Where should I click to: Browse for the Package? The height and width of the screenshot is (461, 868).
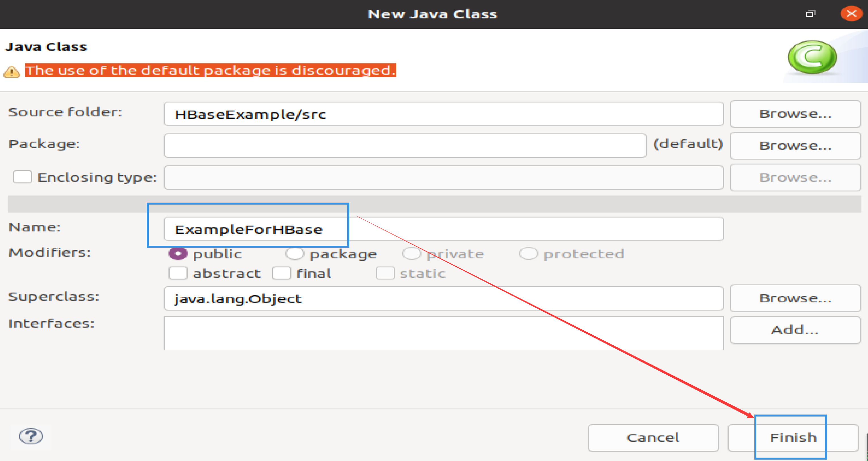coord(795,146)
